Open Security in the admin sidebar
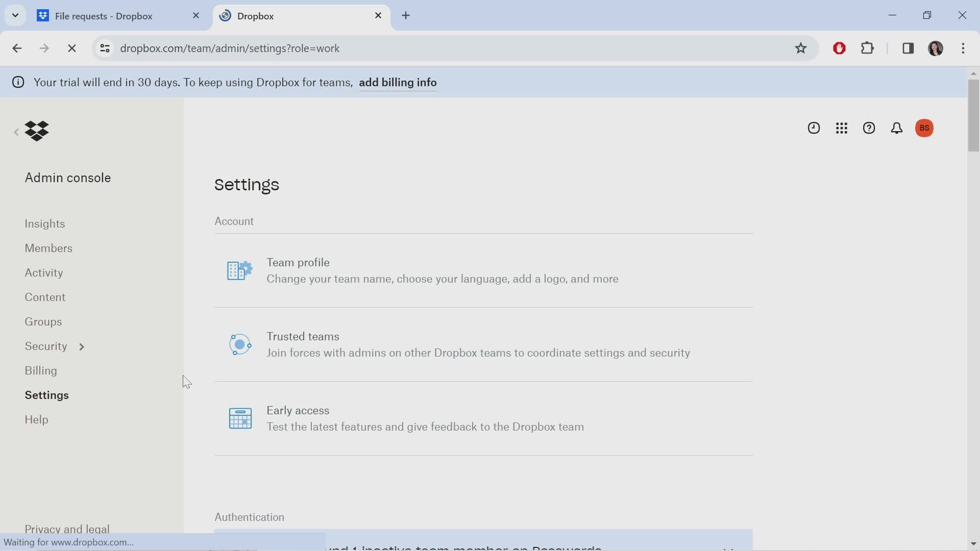 pos(46,346)
